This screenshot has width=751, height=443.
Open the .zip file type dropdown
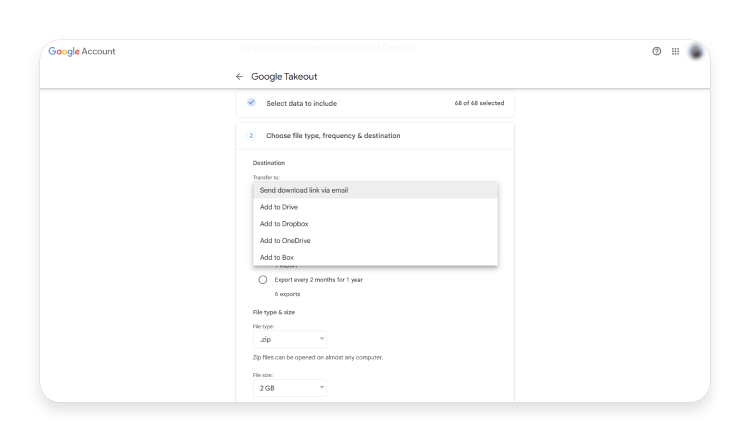point(290,339)
